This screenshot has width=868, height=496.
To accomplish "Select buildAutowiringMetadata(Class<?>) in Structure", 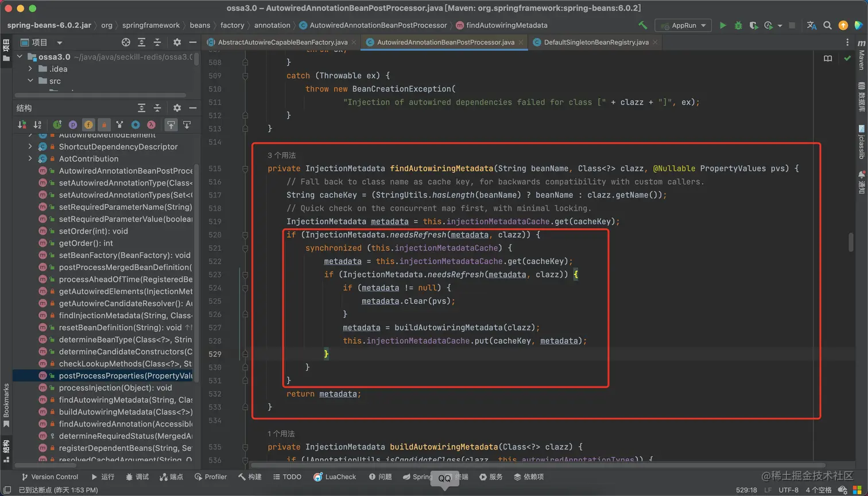I will point(126,412).
